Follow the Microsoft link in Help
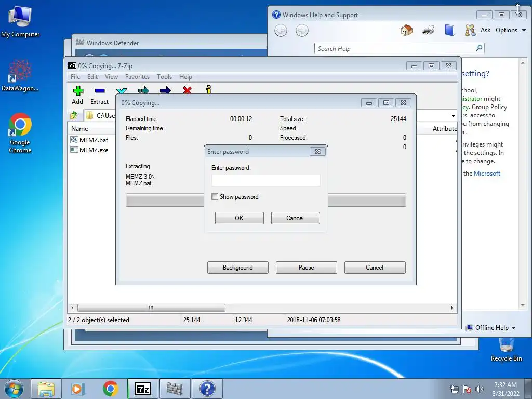This screenshot has height=399, width=532. [x=487, y=174]
